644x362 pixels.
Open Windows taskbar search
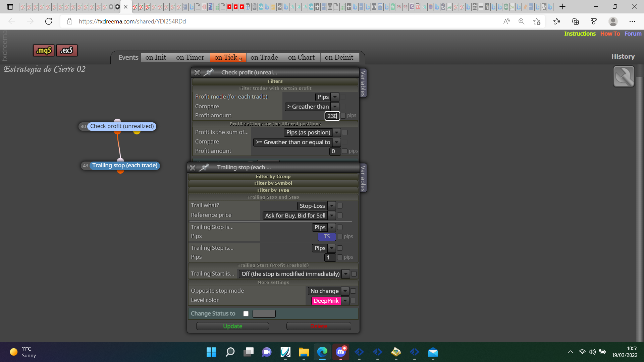(230, 352)
